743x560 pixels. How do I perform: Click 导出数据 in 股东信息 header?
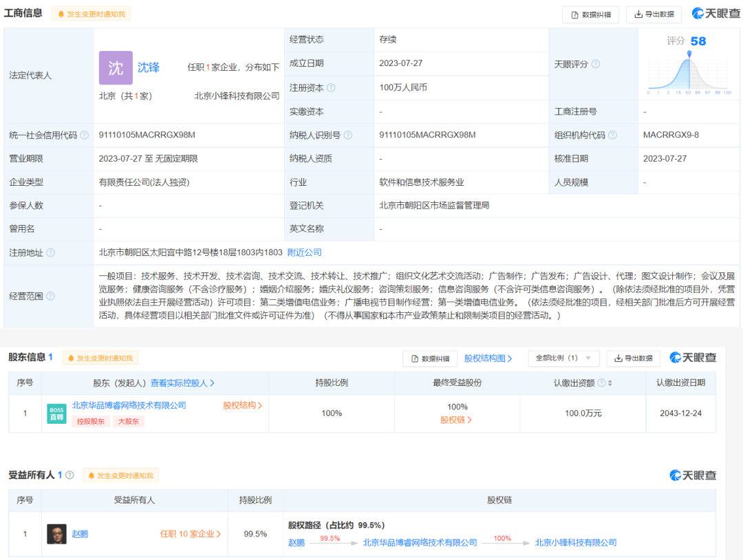(634, 358)
